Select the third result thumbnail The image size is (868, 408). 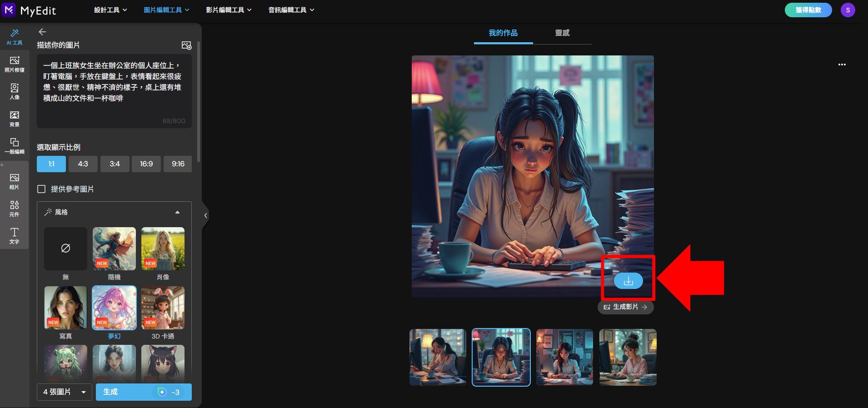pos(564,357)
